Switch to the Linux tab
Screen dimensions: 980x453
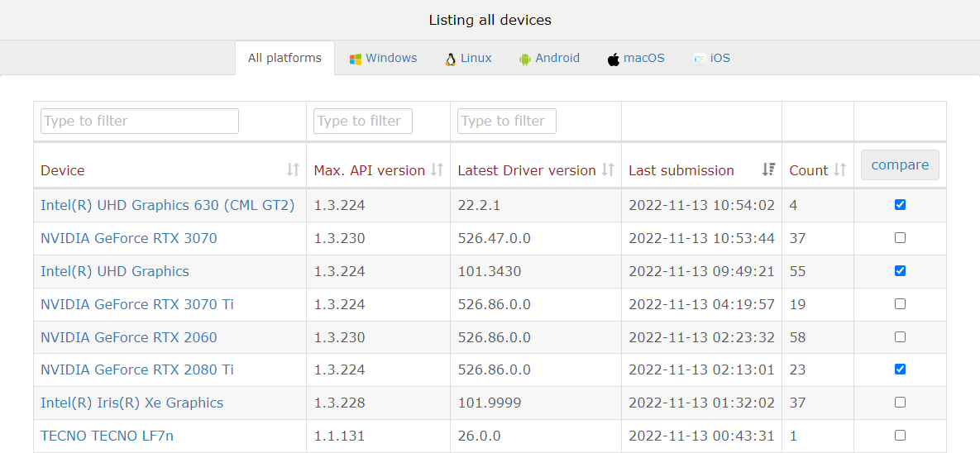(x=468, y=58)
